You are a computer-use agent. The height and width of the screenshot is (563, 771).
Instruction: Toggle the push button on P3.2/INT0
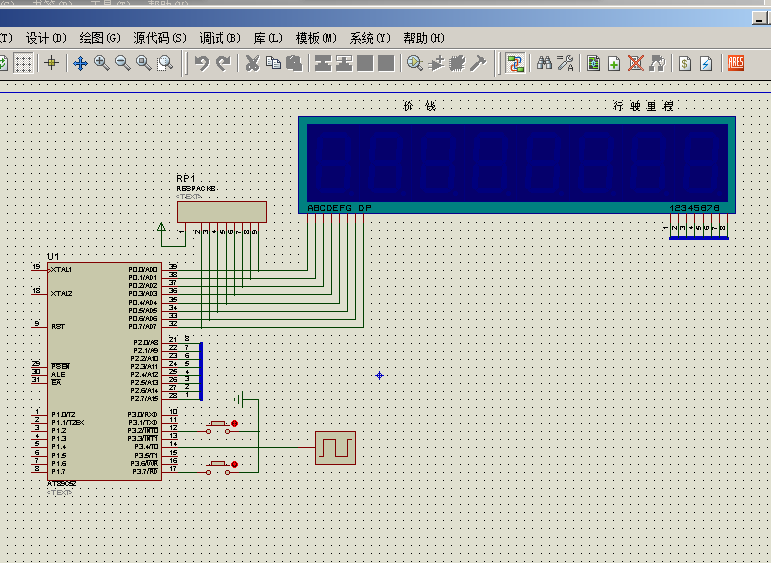[218, 427]
